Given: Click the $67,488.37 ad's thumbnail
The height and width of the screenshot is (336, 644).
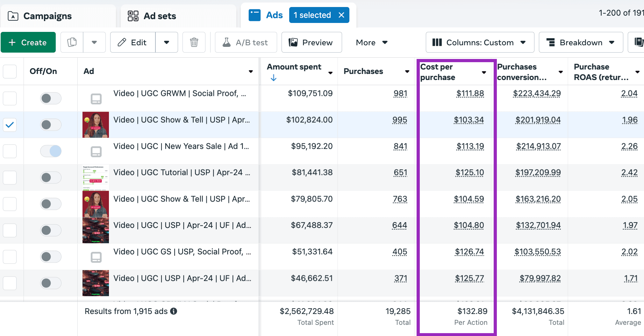Looking at the screenshot, I should (96, 230).
